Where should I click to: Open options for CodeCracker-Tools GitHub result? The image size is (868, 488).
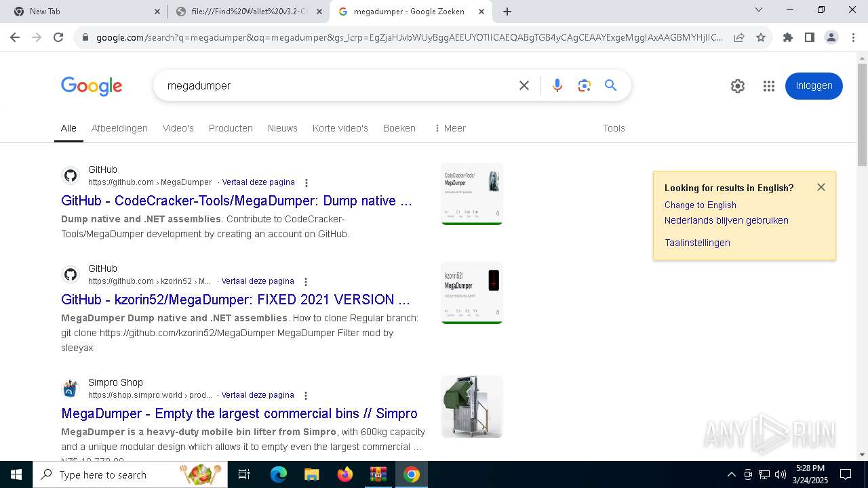click(307, 183)
